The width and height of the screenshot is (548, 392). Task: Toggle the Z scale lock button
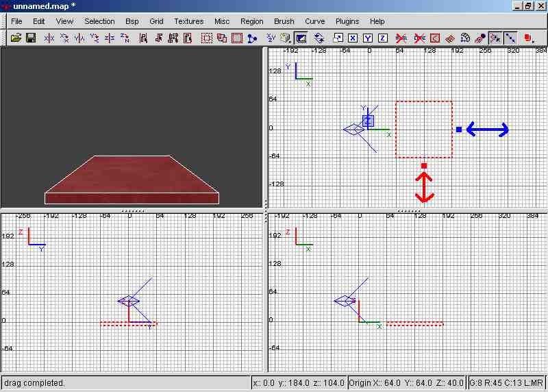382,38
